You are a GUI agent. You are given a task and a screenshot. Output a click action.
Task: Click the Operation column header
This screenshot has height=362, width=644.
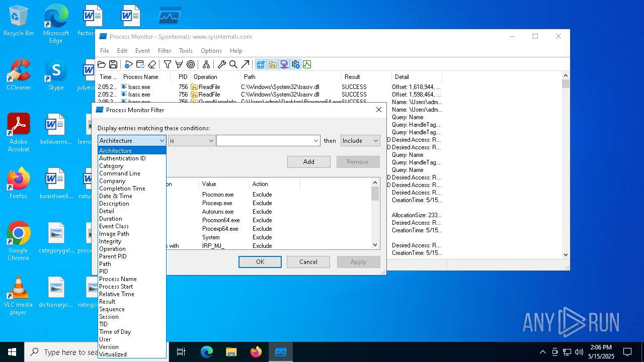coord(215,77)
